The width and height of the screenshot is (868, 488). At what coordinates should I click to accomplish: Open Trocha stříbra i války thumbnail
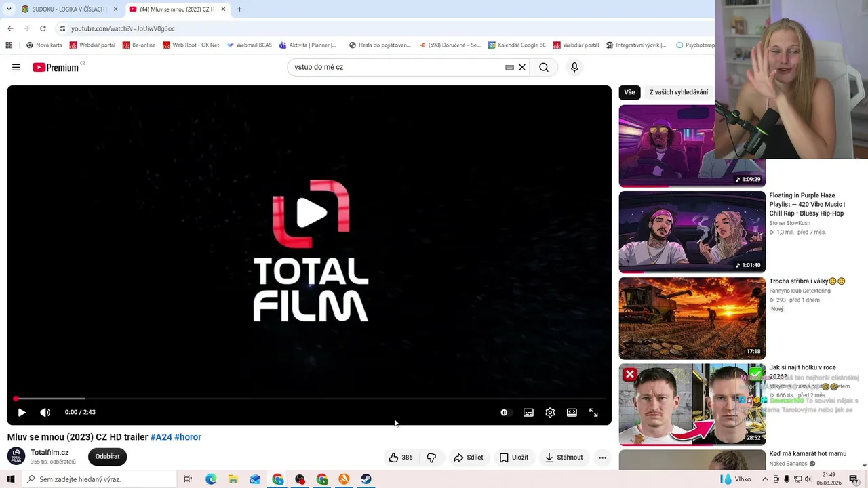692,319
